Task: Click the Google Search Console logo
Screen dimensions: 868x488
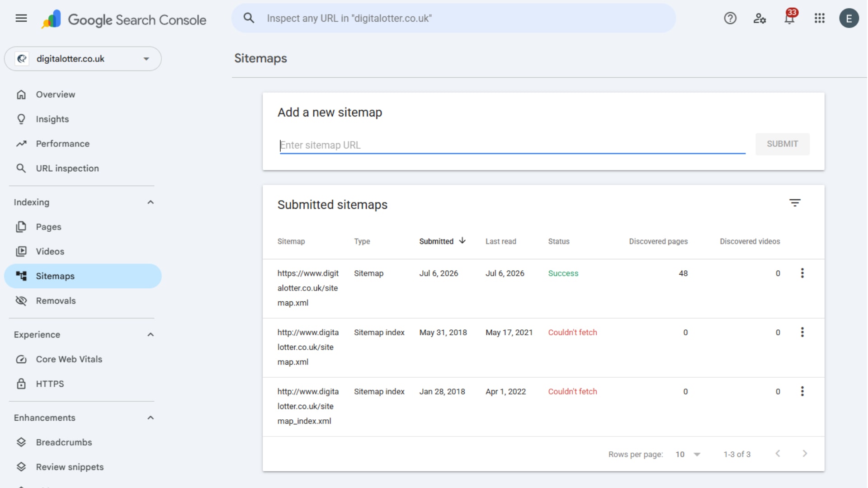Action: click(123, 19)
